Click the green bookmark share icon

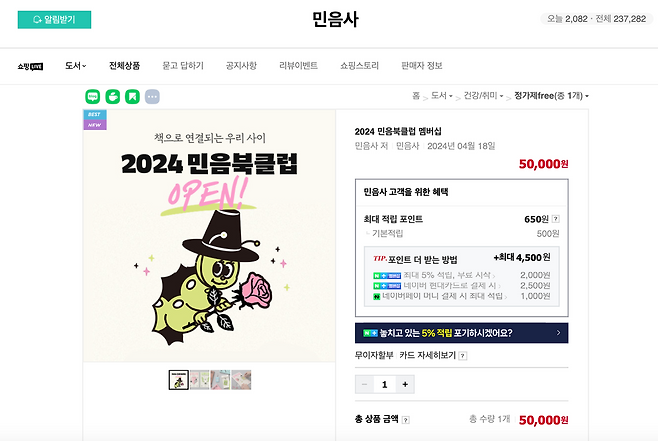point(132,96)
